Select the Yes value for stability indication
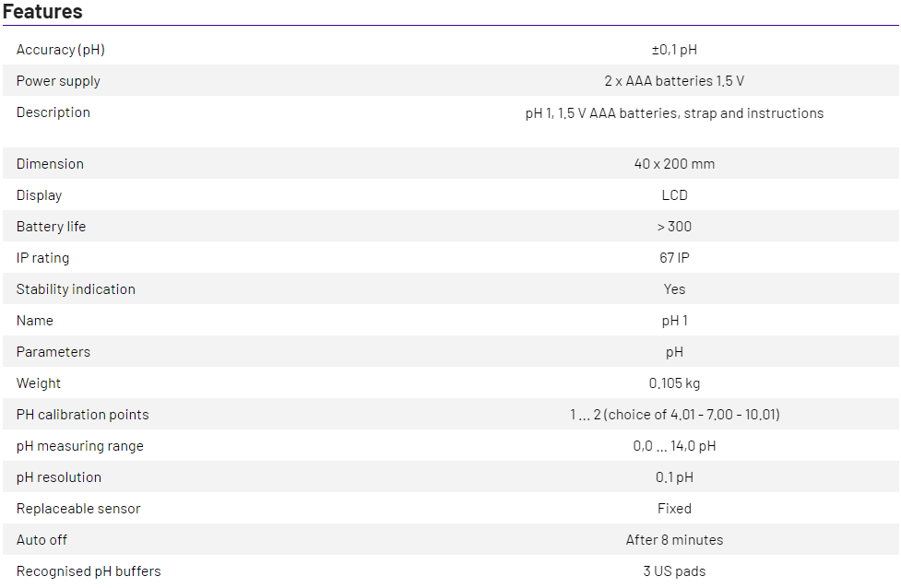Viewport: 901px width, 588px height. point(674,289)
